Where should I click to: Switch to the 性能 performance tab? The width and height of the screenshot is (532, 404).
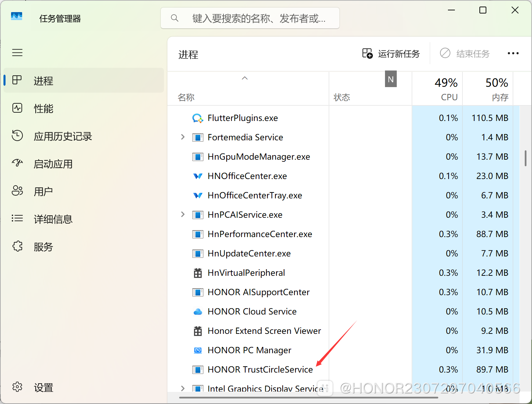point(84,108)
